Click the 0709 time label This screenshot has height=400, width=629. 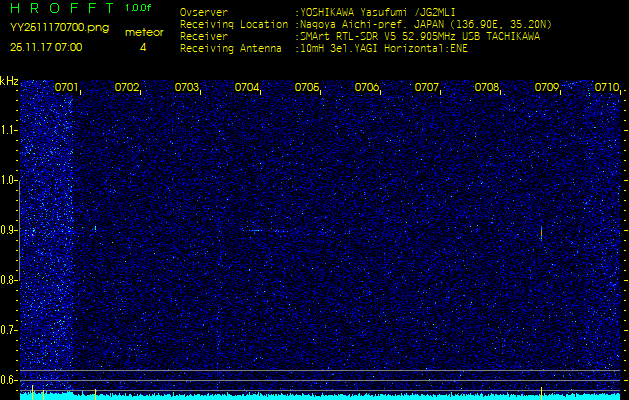(547, 87)
